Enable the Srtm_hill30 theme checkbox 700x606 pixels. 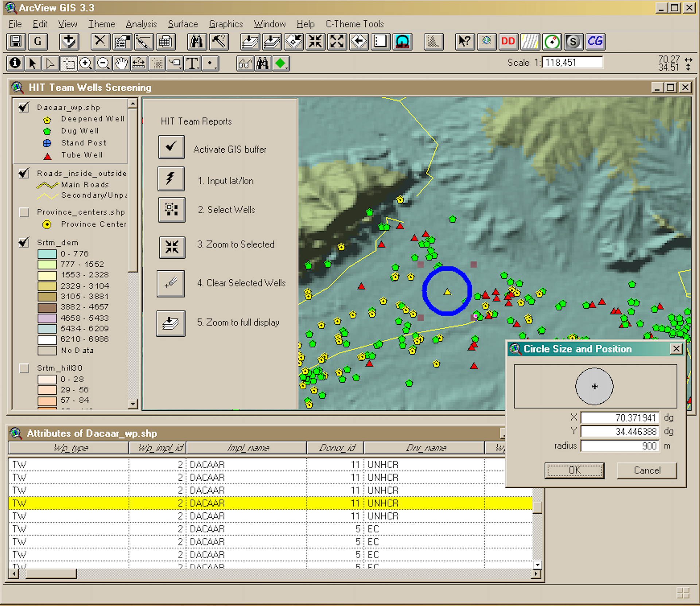(x=24, y=368)
